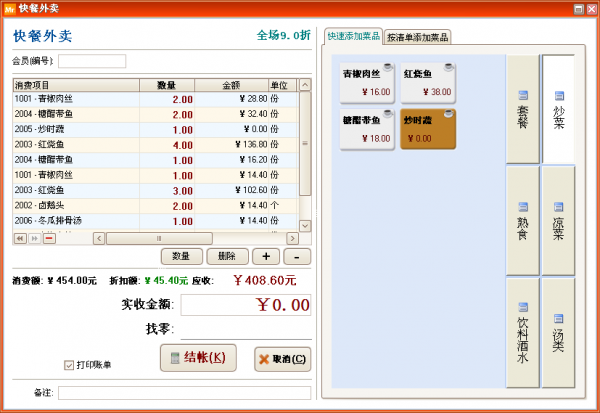
Task: Click the cup icon on 炒时蔬 card
Action: point(449,114)
